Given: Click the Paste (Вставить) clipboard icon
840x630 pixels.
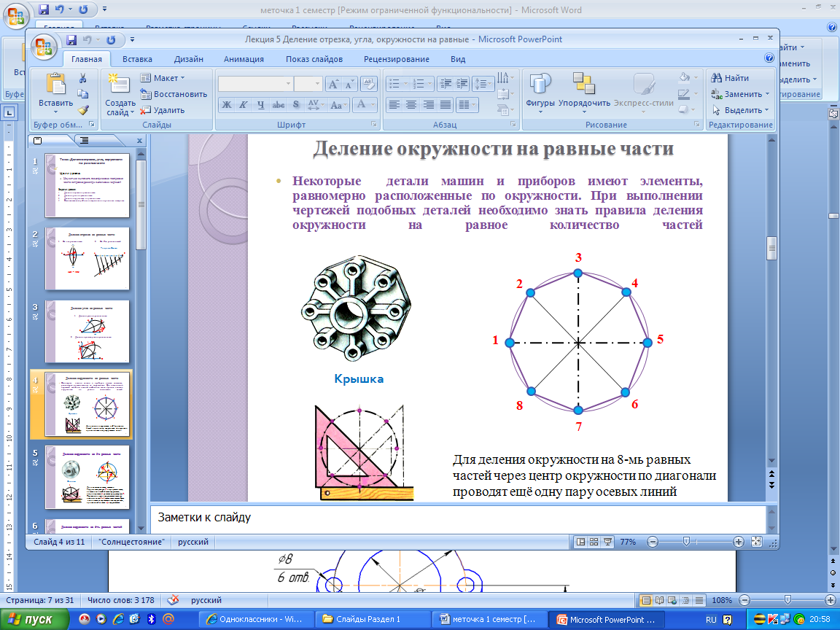Looking at the screenshot, I should (55, 84).
